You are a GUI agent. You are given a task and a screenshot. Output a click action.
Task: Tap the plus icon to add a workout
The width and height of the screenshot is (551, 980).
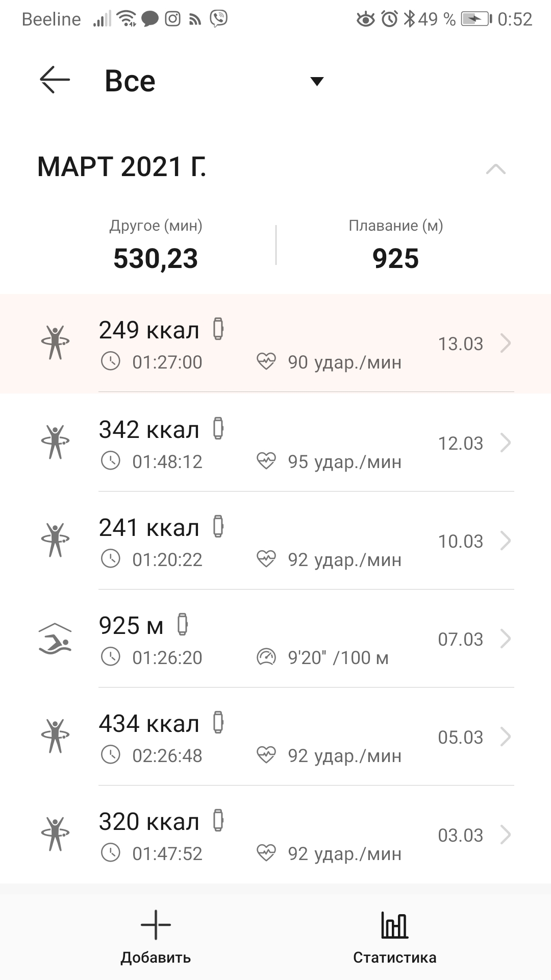click(x=156, y=924)
